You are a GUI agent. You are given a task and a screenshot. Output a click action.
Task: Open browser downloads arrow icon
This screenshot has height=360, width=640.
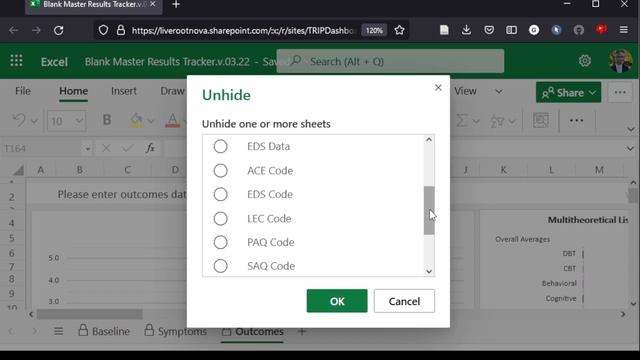pos(466,30)
